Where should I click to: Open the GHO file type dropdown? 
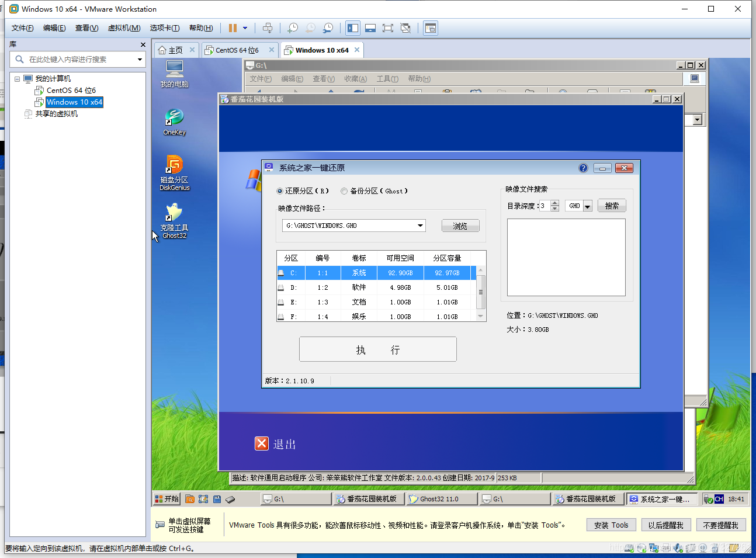pos(588,206)
